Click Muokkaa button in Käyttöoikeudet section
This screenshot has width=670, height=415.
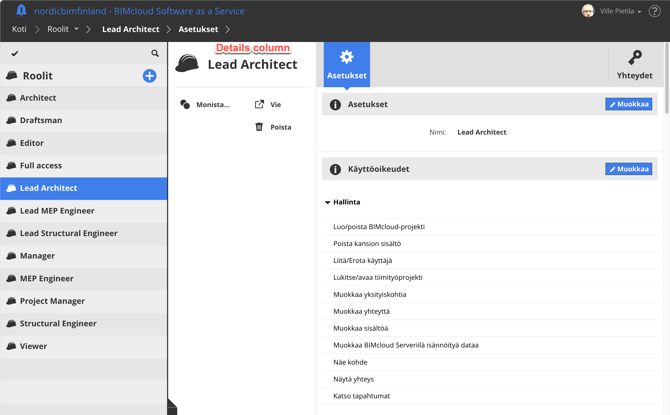(628, 169)
